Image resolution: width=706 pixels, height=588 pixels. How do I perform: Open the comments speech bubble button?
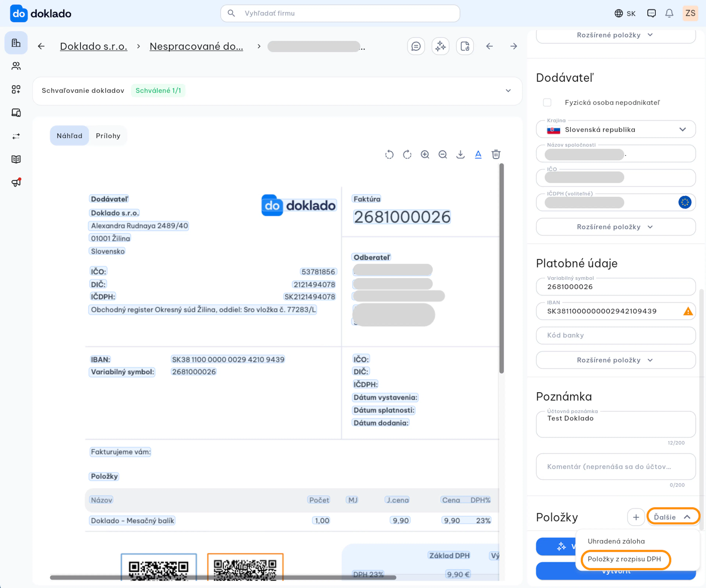click(x=416, y=46)
